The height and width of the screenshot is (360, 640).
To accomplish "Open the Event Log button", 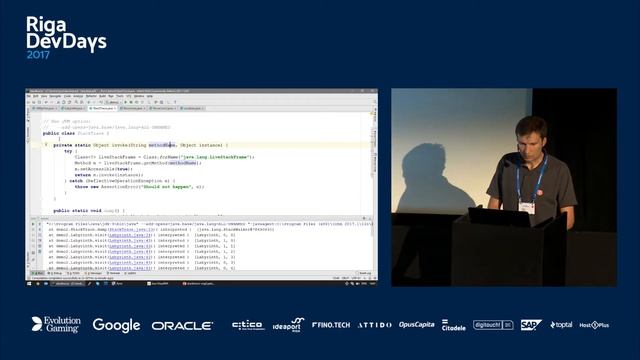I will click(364, 273).
